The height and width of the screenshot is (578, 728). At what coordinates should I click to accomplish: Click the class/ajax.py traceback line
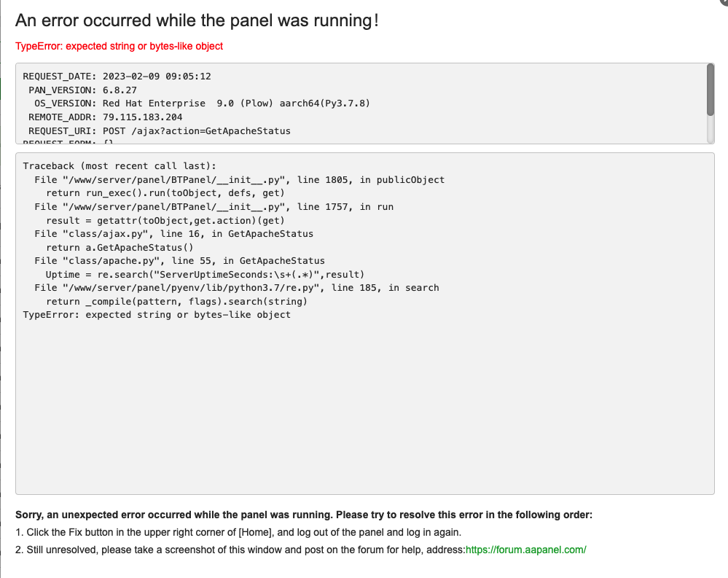[x=173, y=234]
